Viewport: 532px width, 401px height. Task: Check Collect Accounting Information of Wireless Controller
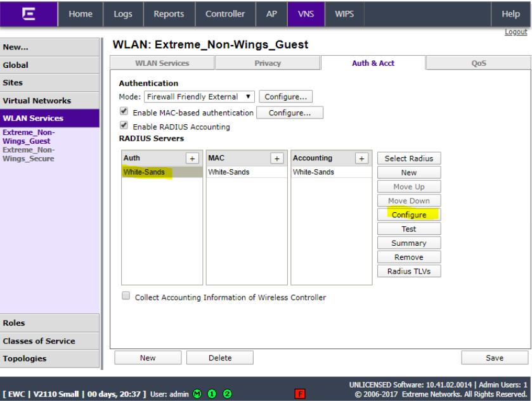click(x=126, y=296)
